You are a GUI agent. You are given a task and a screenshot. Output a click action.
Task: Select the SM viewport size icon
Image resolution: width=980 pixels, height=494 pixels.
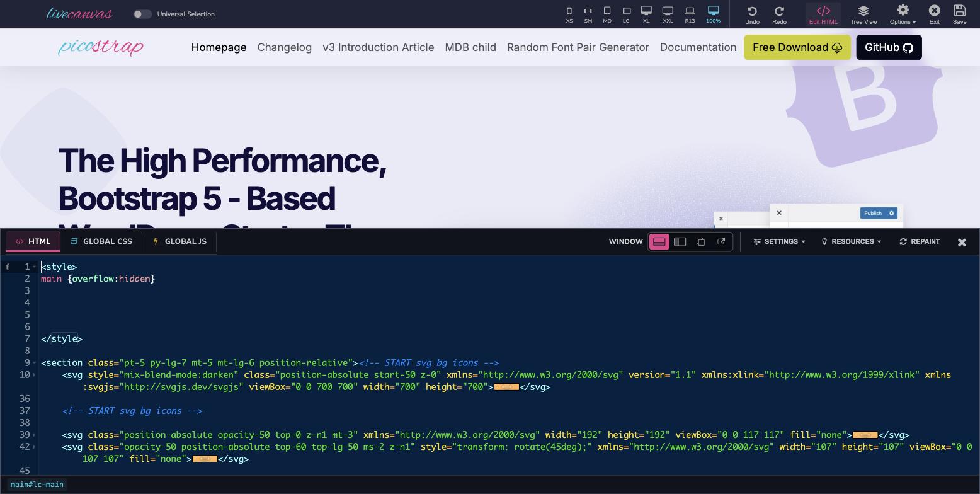coord(588,14)
